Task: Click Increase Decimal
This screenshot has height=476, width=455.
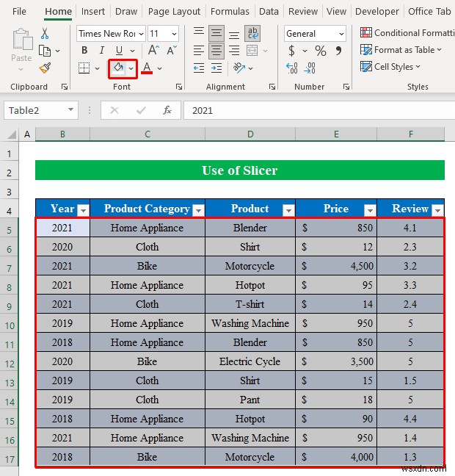Action: click(292, 68)
